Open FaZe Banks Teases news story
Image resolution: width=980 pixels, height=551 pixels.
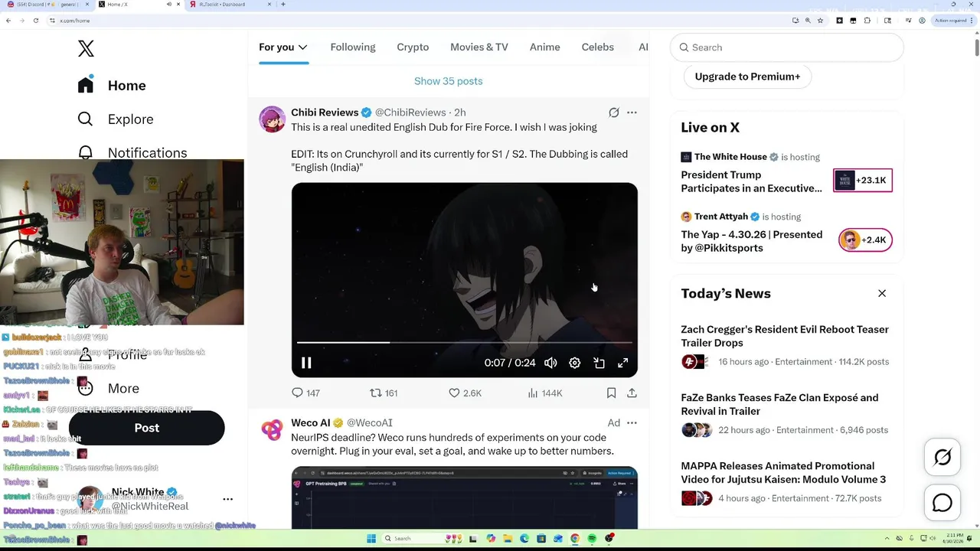[x=787, y=416]
